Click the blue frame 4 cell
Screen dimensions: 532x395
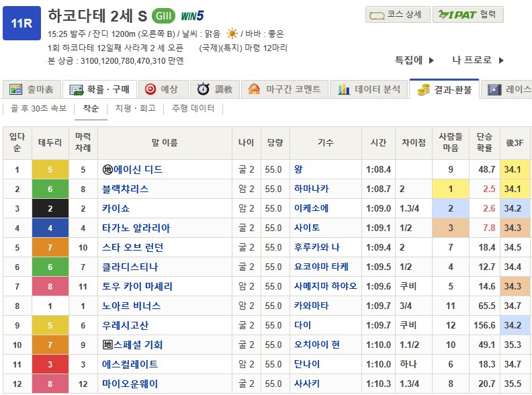point(50,228)
